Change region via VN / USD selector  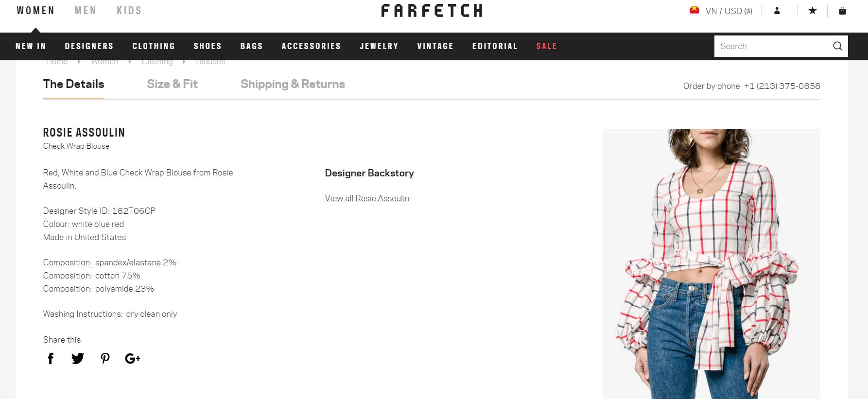coord(721,11)
